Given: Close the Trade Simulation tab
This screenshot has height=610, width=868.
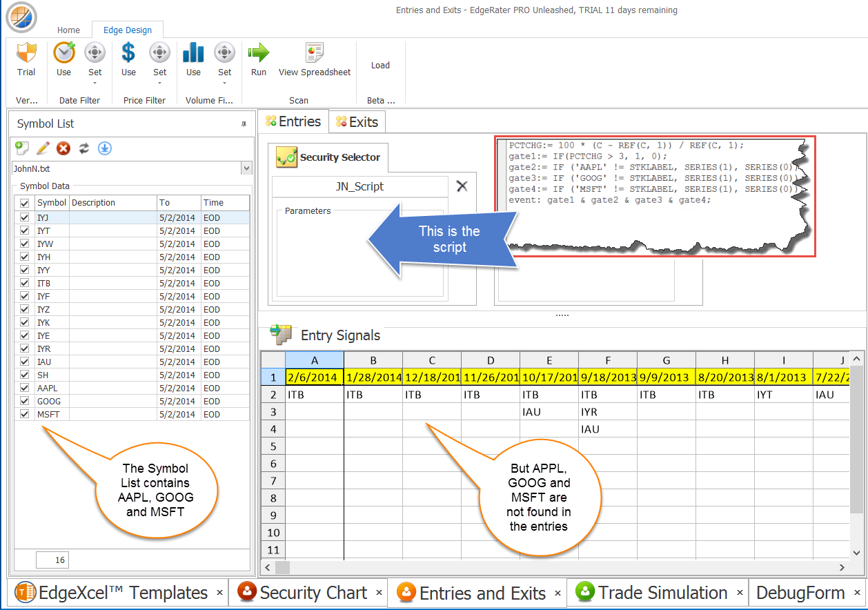Looking at the screenshot, I should coord(739,593).
